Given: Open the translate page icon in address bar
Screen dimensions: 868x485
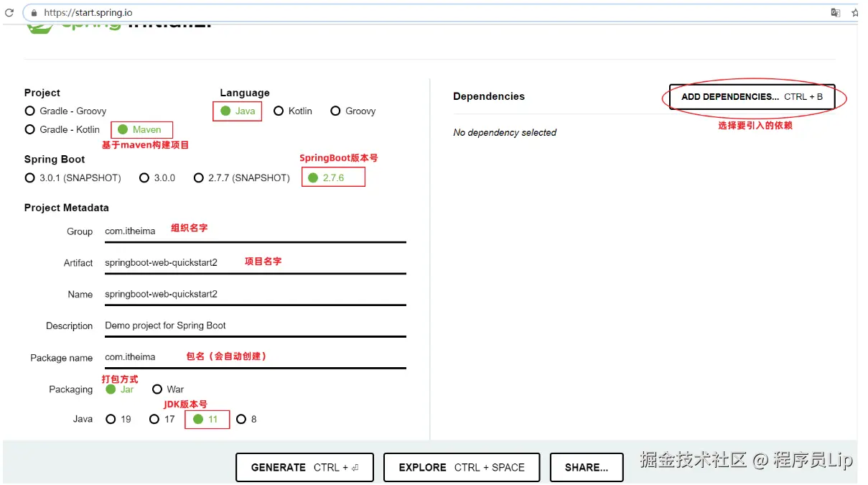Looking at the screenshot, I should (836, 13).
